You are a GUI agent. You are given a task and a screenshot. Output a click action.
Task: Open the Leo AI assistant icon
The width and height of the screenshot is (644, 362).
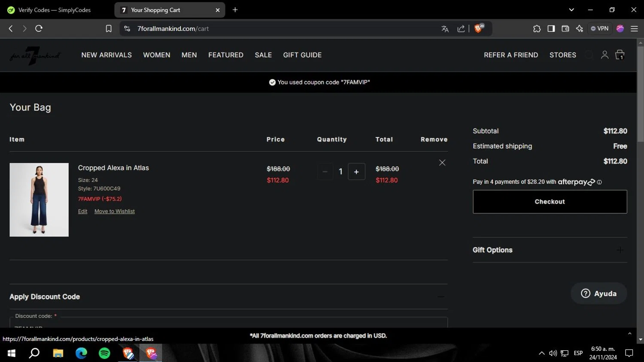580,29
